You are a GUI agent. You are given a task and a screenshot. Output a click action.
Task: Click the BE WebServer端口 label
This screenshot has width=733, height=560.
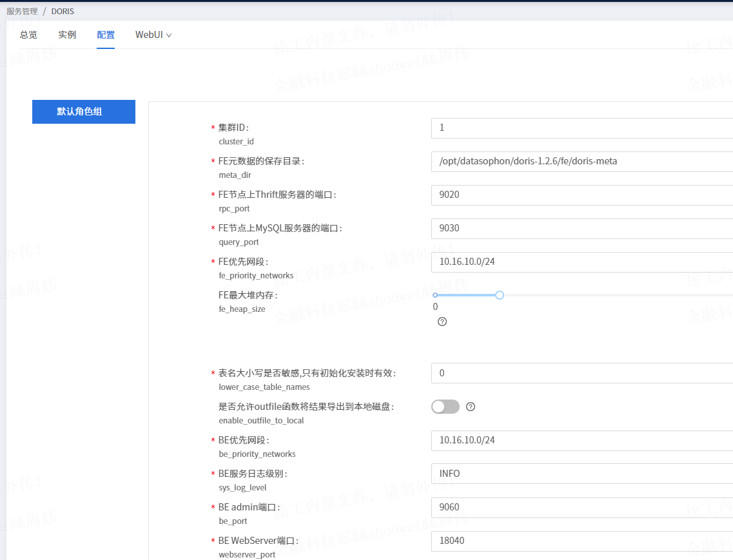tap(258, 541)
